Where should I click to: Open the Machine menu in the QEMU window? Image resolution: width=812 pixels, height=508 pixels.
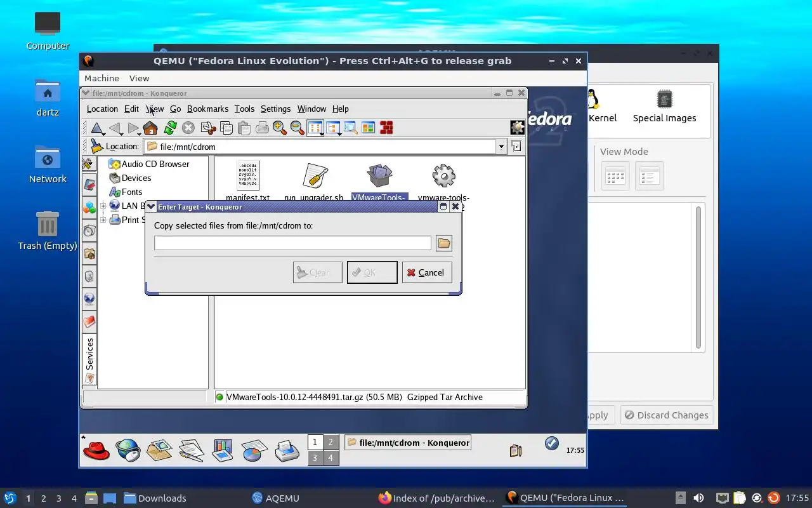pos(101,78)
